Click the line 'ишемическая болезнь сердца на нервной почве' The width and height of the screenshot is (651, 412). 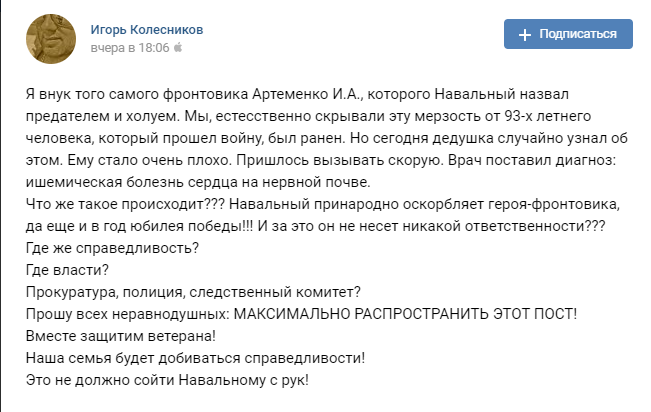click(198, 182)
